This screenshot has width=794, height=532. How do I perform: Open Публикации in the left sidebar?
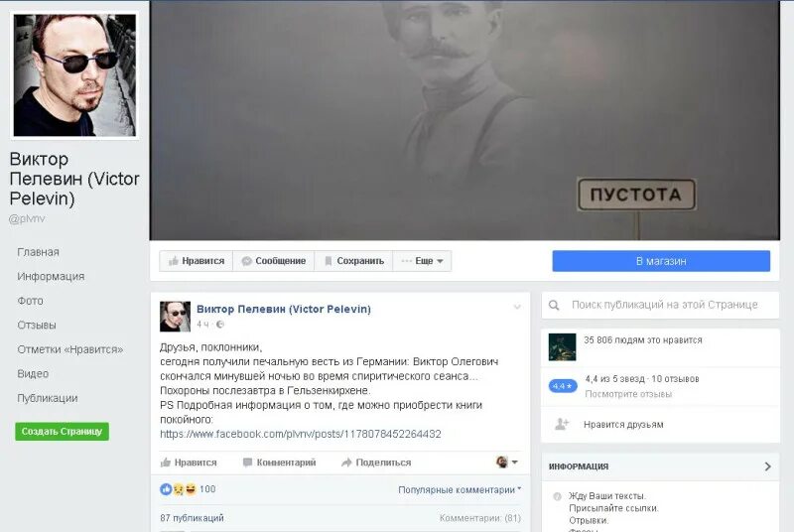click(48, 398)
